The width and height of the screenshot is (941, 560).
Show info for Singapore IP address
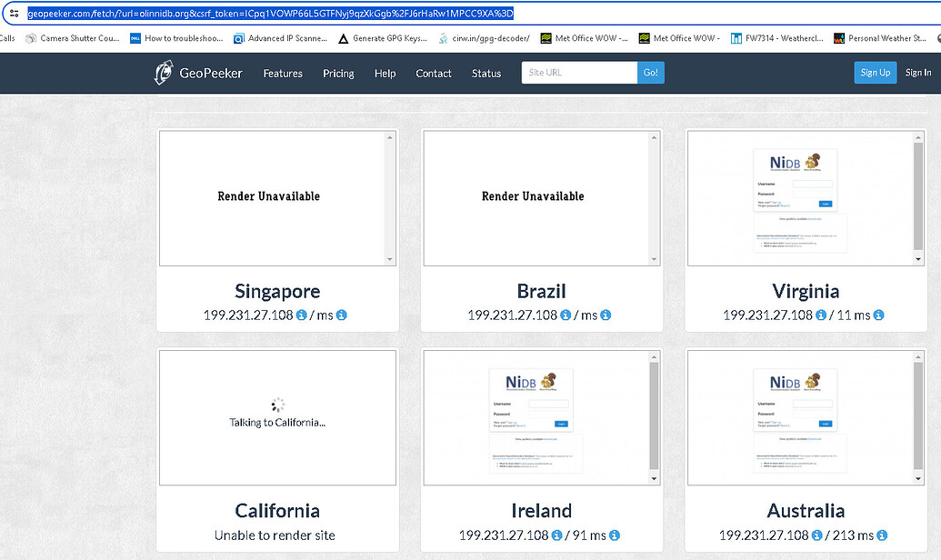[301, 315]
